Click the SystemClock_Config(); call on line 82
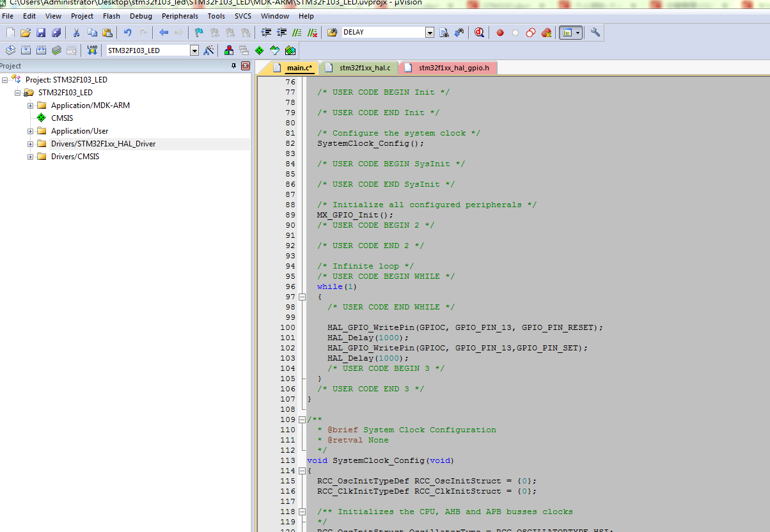 pos(370,143)
